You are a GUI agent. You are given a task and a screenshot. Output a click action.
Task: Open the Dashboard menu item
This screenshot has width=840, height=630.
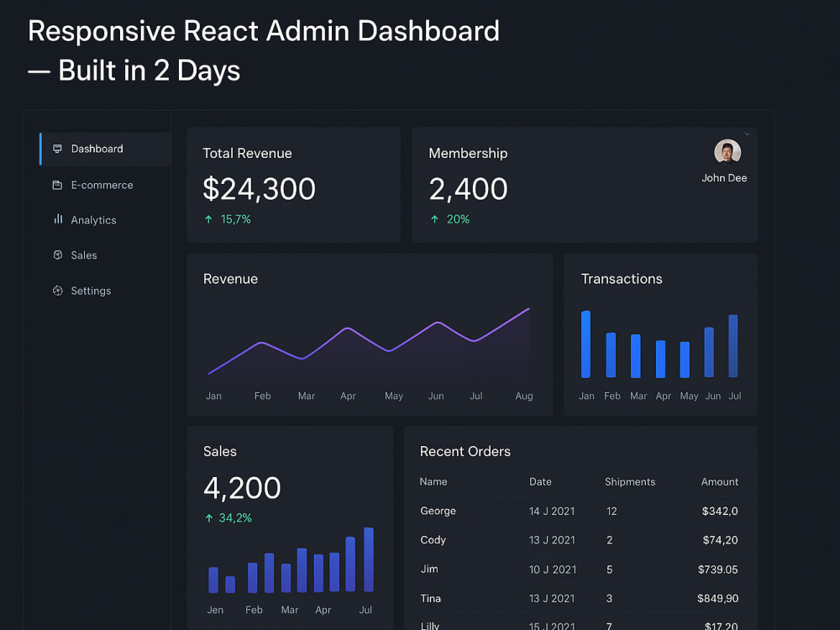coord(106,149)
